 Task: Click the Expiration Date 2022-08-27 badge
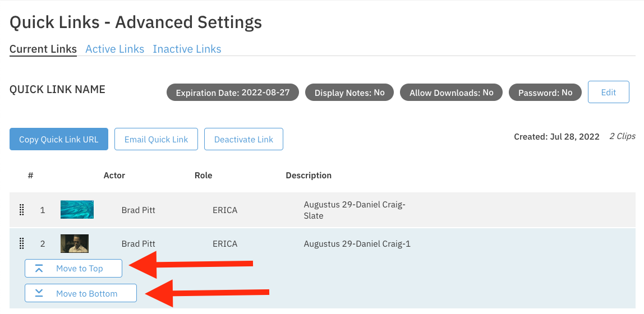coord(232,93)
